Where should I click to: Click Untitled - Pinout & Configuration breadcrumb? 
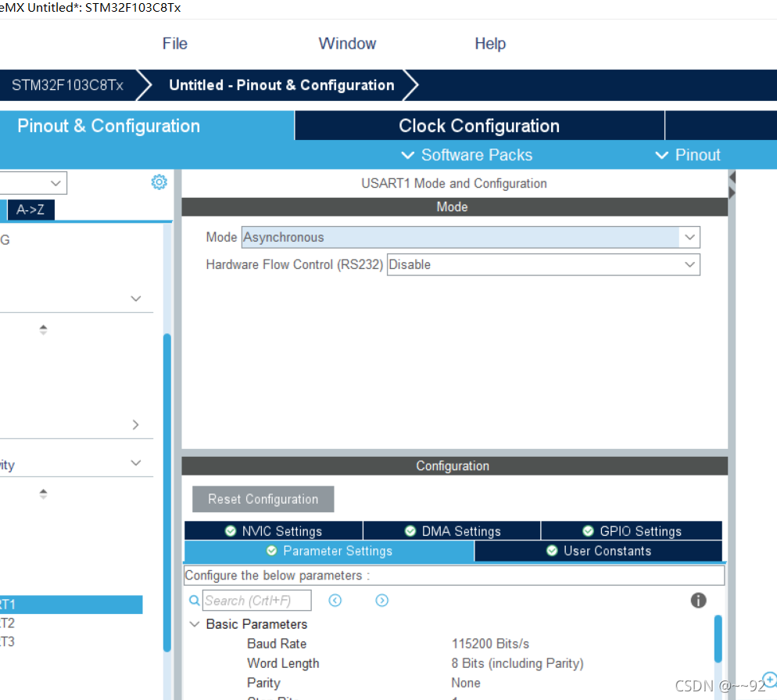coord(281,85)
